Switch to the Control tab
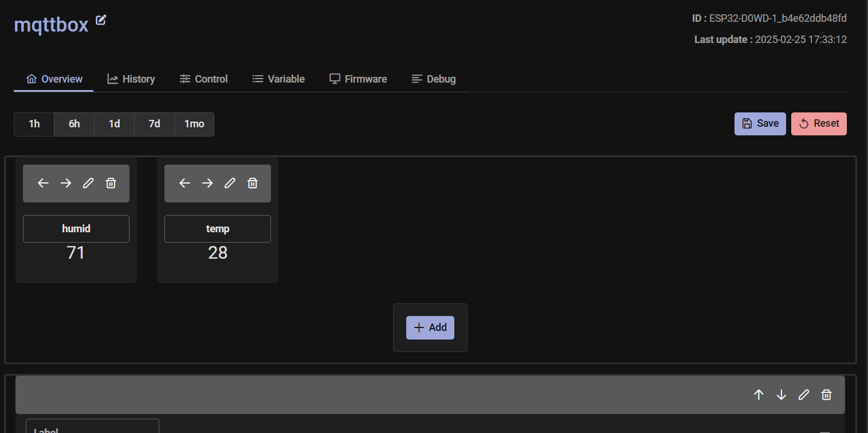Viewport: 868px width, 433px height. coord(203,79)
